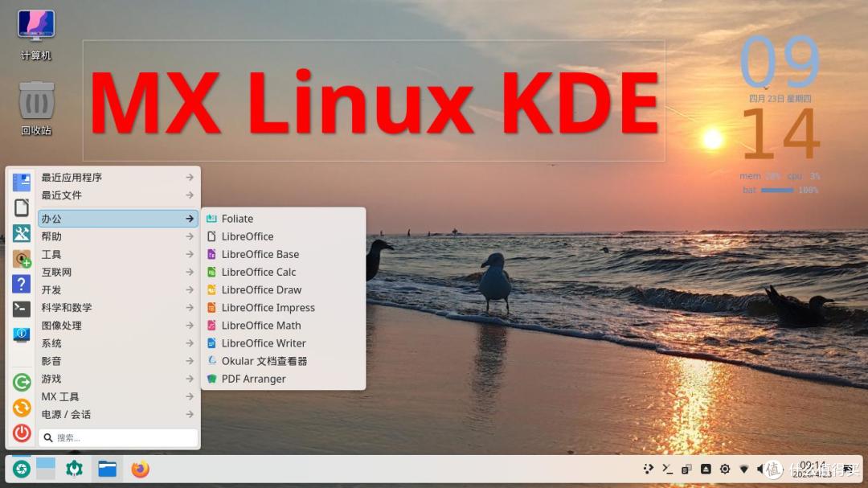Open the Wi-Fi network tray icon
Screen dimensions: 868x488
pyautogui.click(x=744, y=470)
